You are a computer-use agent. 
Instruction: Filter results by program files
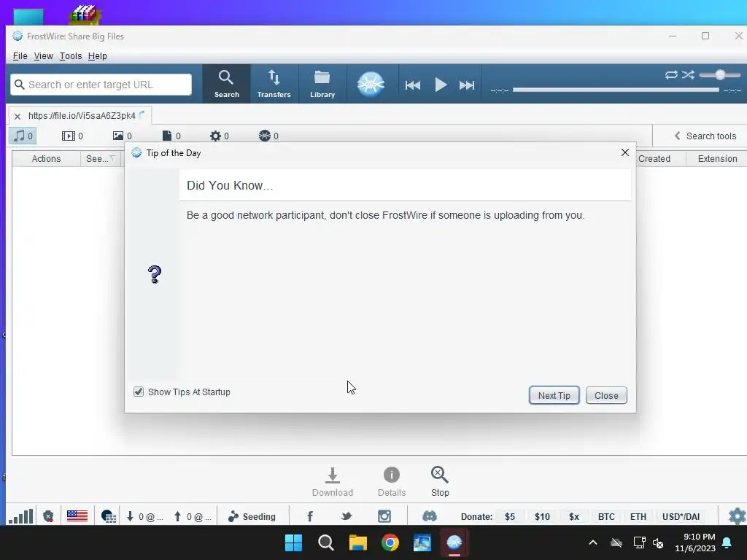[219, 136]
